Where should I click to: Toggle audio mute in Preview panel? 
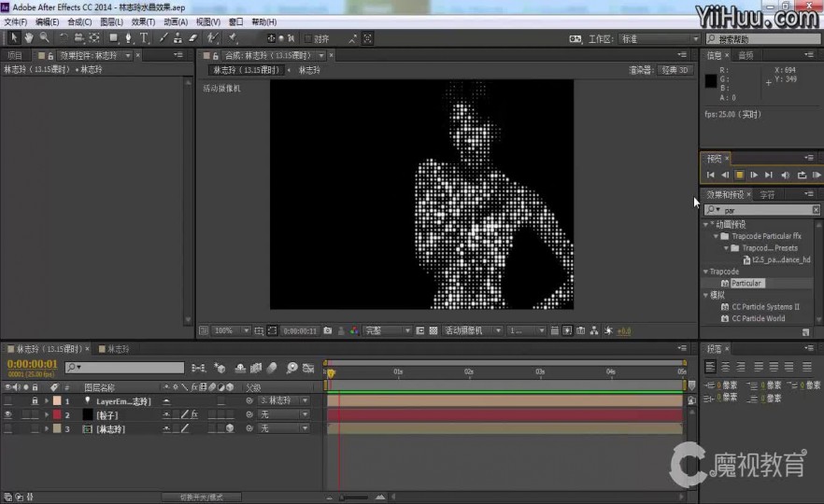785,175
